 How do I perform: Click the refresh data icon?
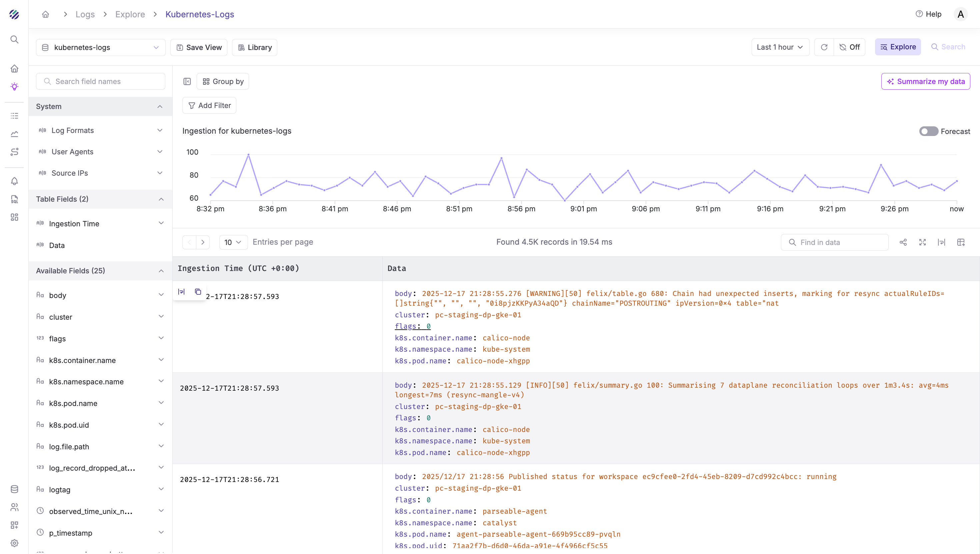pos(824,47)
